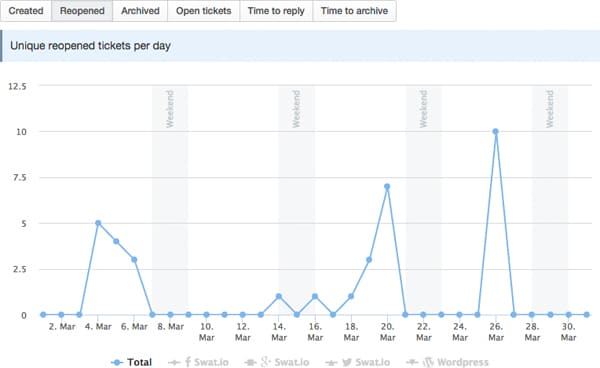600x368 pixels.
Task: Click the '2.5' y-axis value
Action: click(x=20, y=269)
